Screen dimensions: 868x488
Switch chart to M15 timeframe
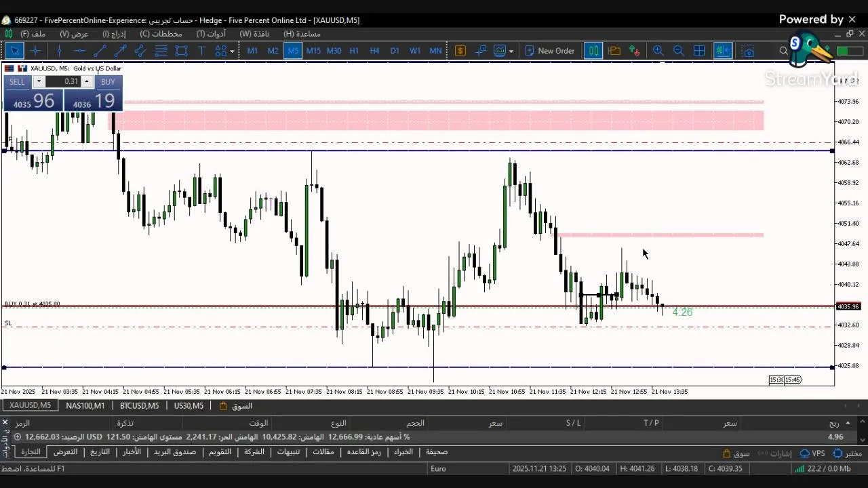coord(313,51)
